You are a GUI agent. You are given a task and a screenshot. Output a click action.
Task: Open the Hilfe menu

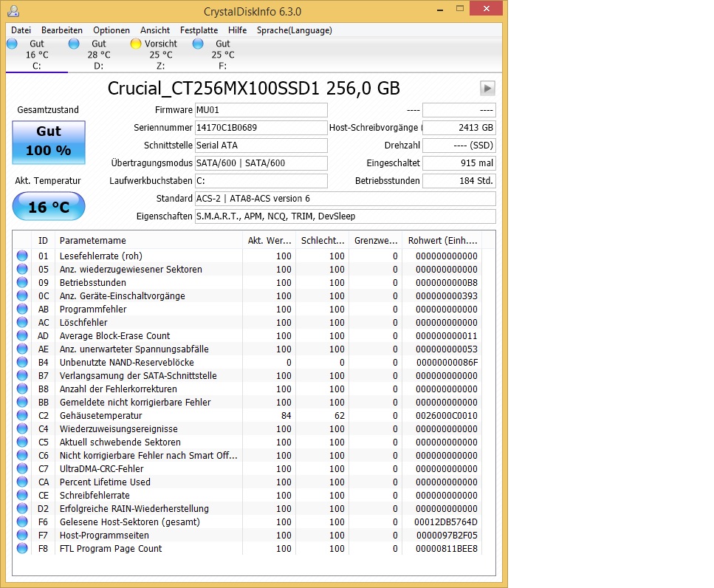pyautogui.click(x=237, y=30)
